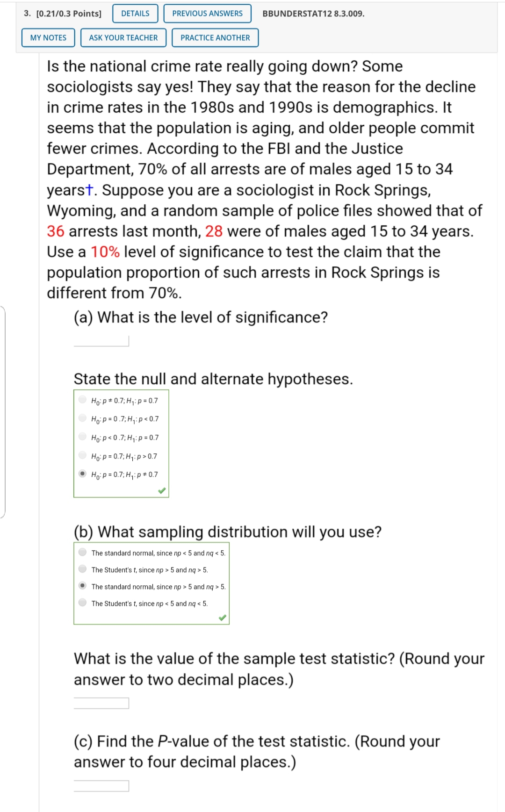This screenshot has width=505, height=812.
Task: Select the currently chosen H1: p ≠ 0.7 radio
Action: pos(82,474)
